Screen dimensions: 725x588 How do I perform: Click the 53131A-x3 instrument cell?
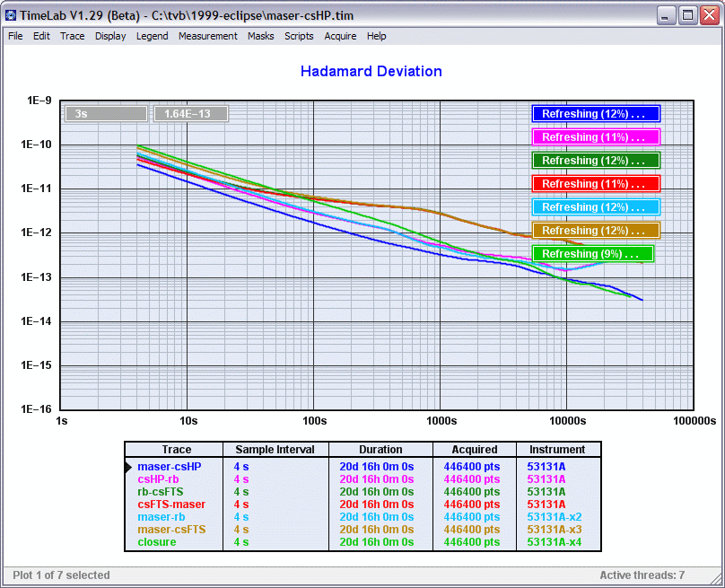coord(555,530)
